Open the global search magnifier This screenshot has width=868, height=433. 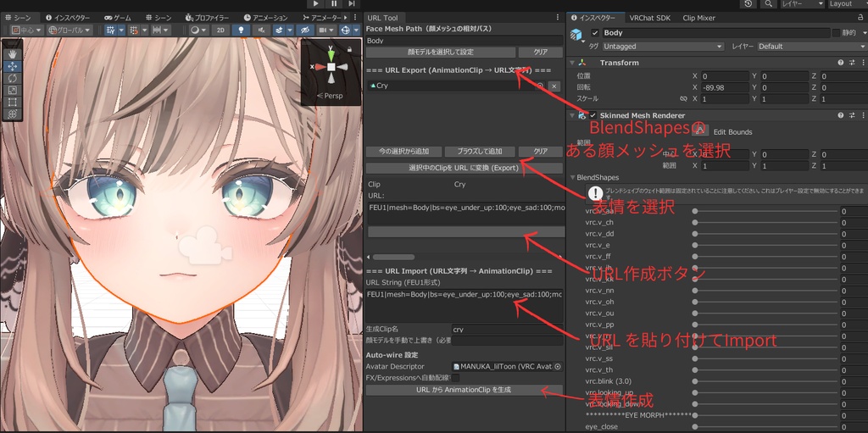coord(769,4)
